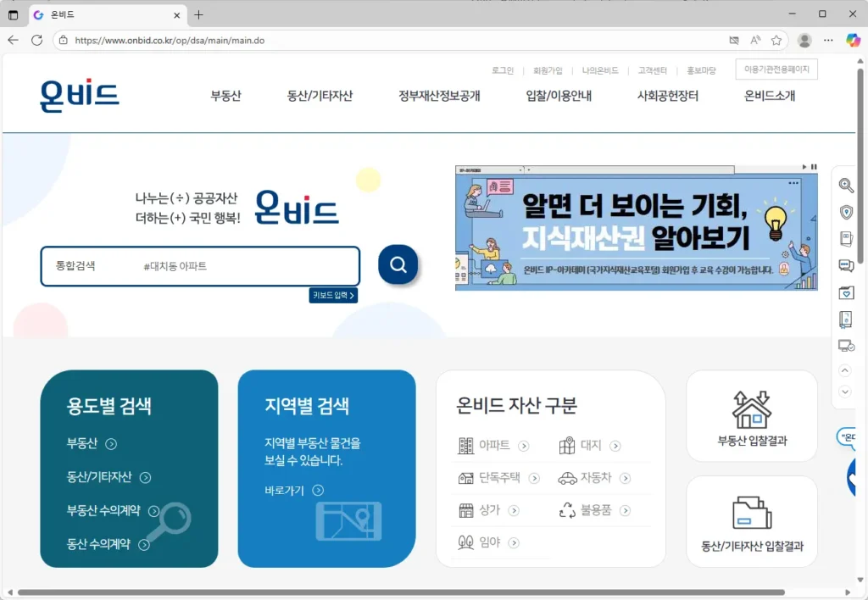This screenshot has width=868, height=600.
Task: Open 동산/기타자산 입찰결과 folder icon card
Action: [752, 521]
